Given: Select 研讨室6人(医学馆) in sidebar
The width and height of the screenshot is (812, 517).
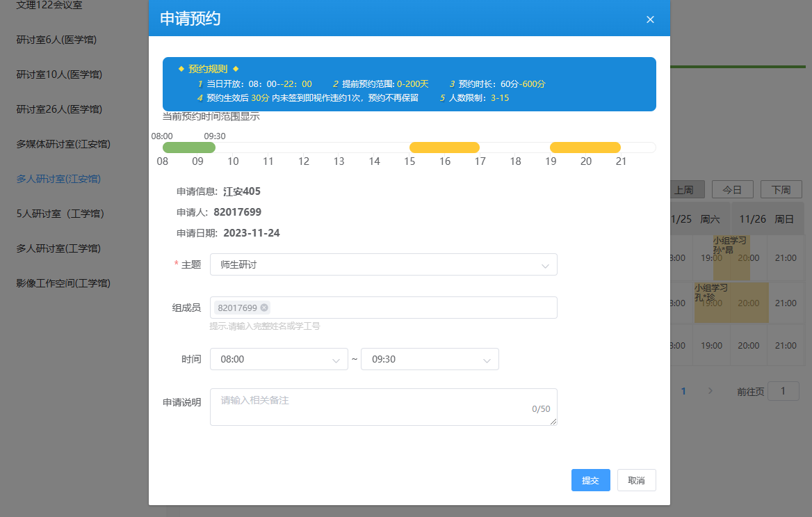Looking at the screenshot, I should (56, 40).
